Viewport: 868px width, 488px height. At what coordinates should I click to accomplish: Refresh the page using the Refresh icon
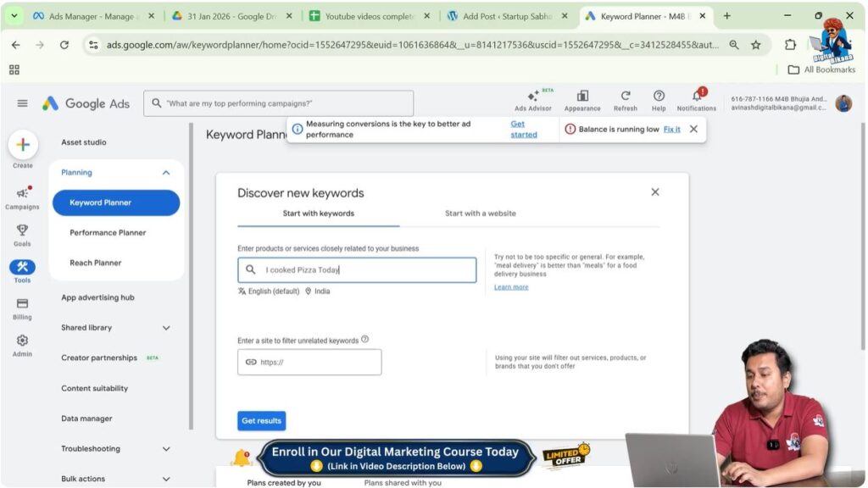pos(626,97)
